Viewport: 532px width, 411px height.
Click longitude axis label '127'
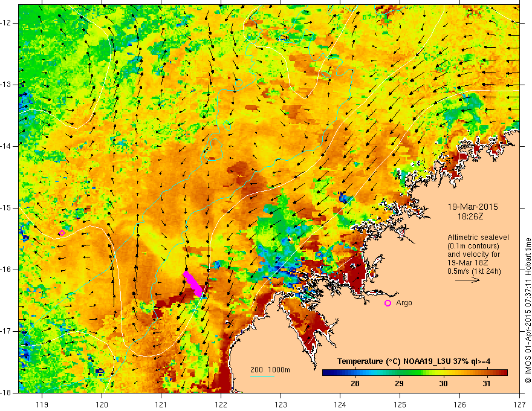(x=519, y=404)
